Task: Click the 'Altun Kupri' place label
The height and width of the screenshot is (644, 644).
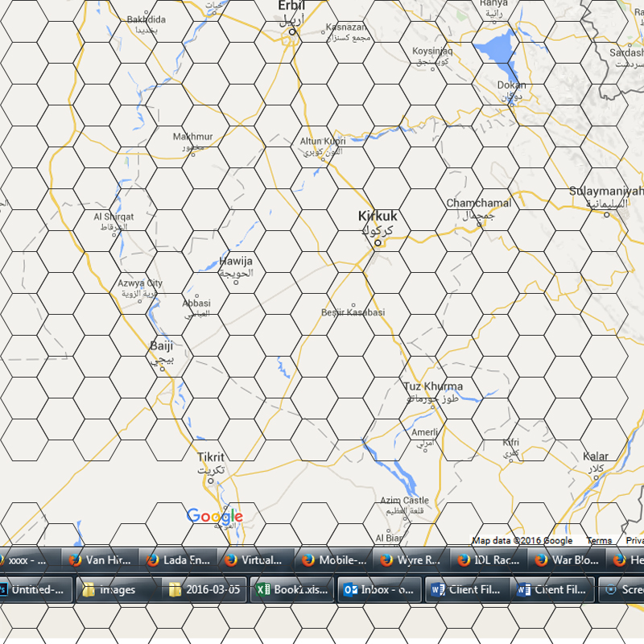Action: [323, 142]
